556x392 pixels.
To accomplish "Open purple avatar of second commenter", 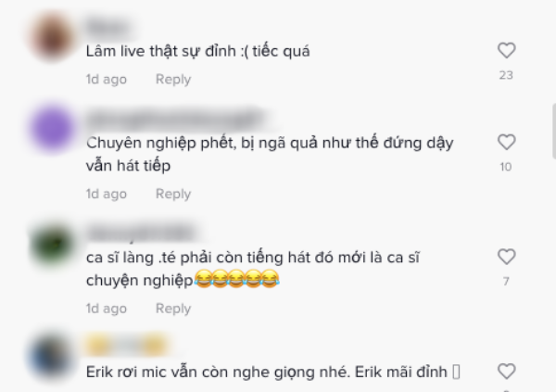I will [x=52, y=129].
